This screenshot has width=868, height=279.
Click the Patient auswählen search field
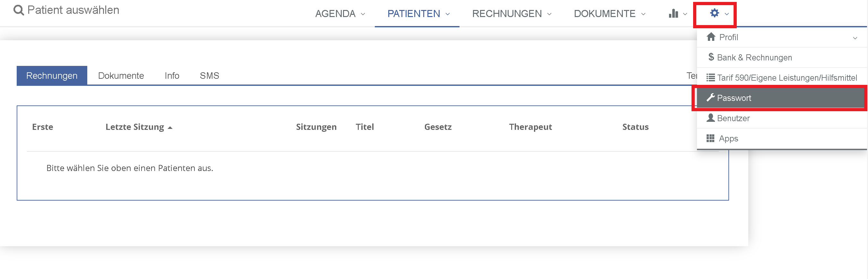pyautogui.click(x=73, y=11)
